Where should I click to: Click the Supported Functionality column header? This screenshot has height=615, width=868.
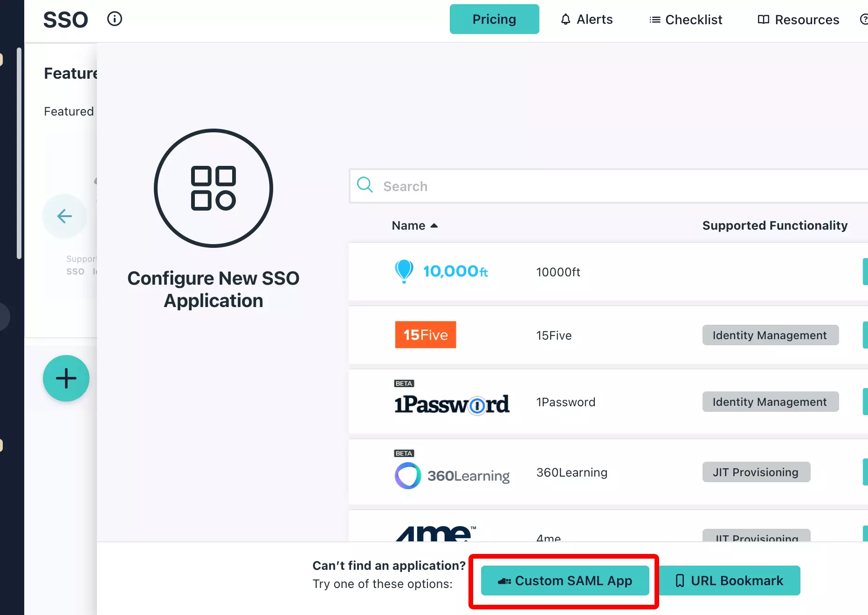[x=775, y=225]
